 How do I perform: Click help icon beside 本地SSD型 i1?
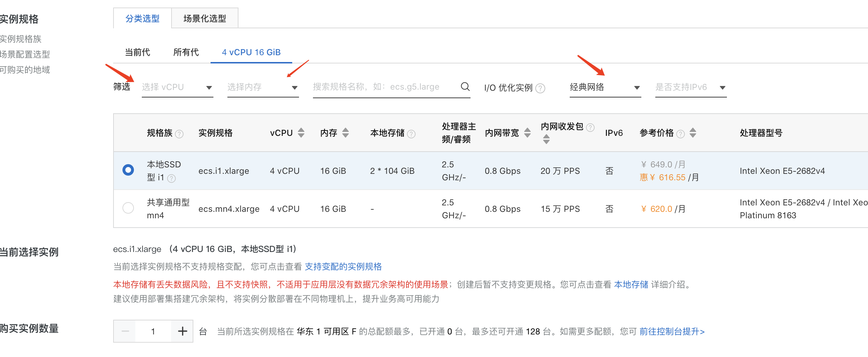tap(172, 178)
